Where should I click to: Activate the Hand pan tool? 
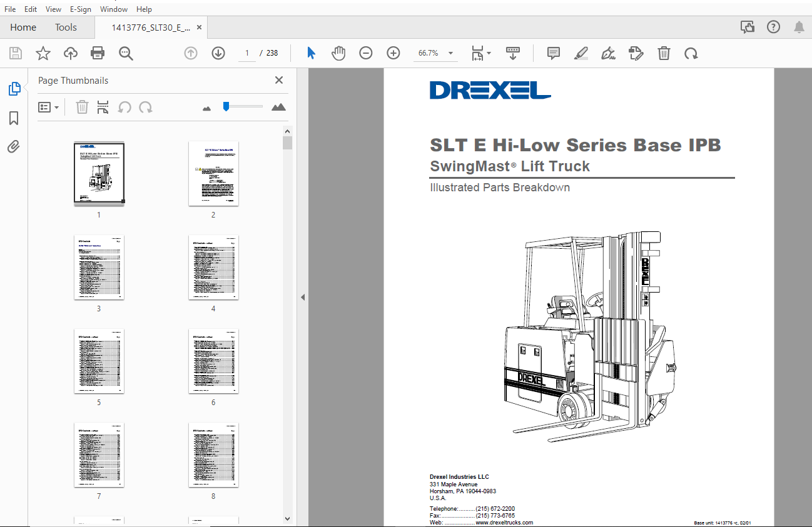(x=338, y=53)
